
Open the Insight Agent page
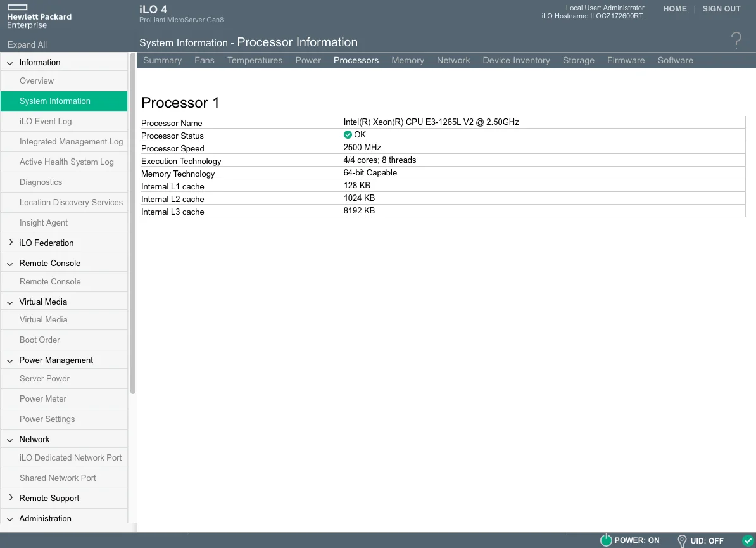coord(64,223)
